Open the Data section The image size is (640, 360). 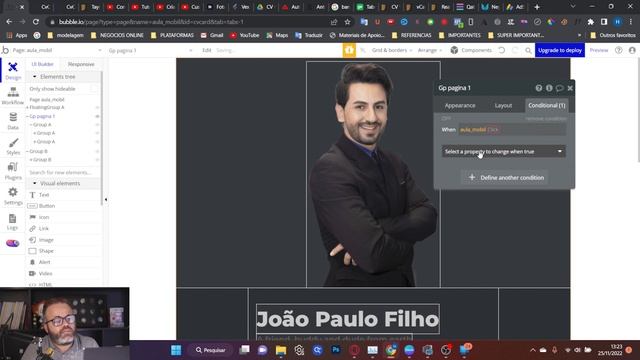[13, 121]
